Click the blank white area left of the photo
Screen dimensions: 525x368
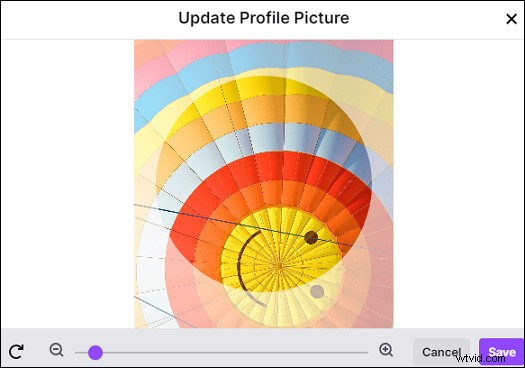click(67, 183)
